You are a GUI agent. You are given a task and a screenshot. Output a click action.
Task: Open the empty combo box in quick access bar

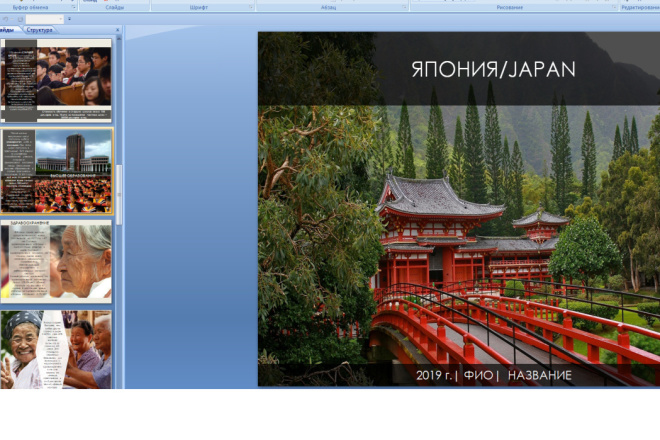tap(45, 19)
